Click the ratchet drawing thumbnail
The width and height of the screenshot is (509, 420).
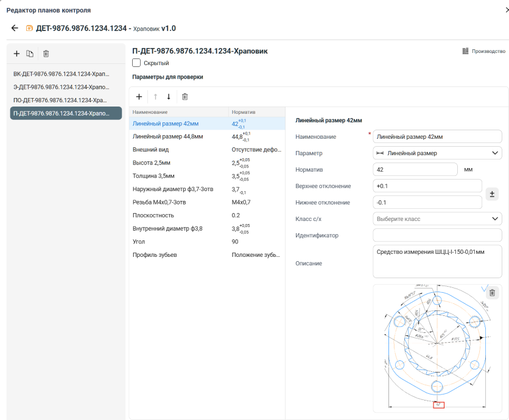click(436, 347)
